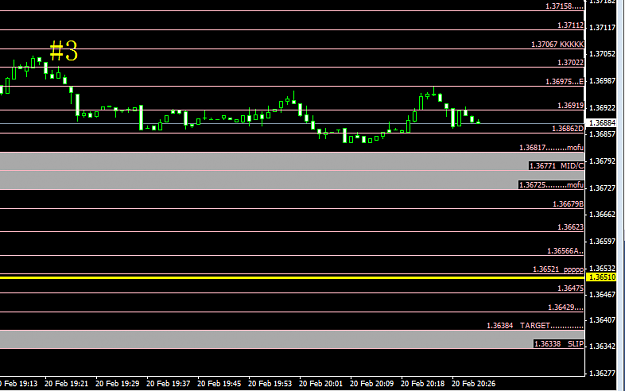The height and width of the screenshot is (391, 625).
Task: Click the 1.36566A level label
Action: tap(565, 251)
